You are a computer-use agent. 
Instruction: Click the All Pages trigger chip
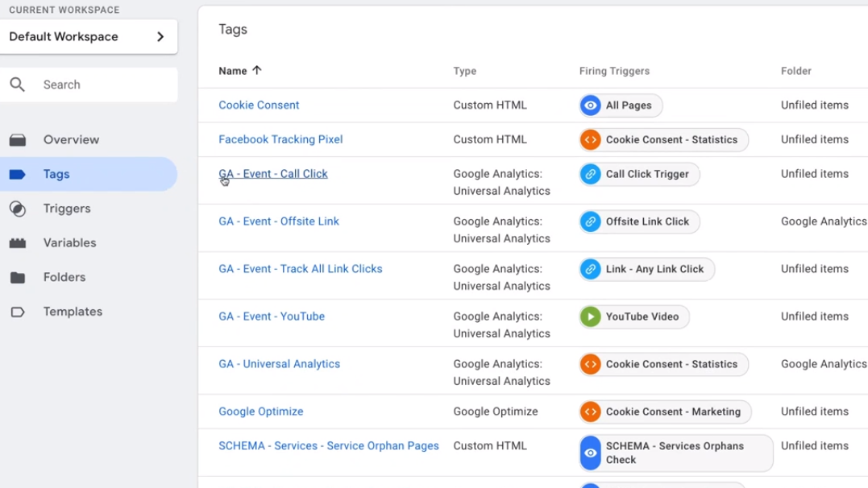tap(621, 105)
